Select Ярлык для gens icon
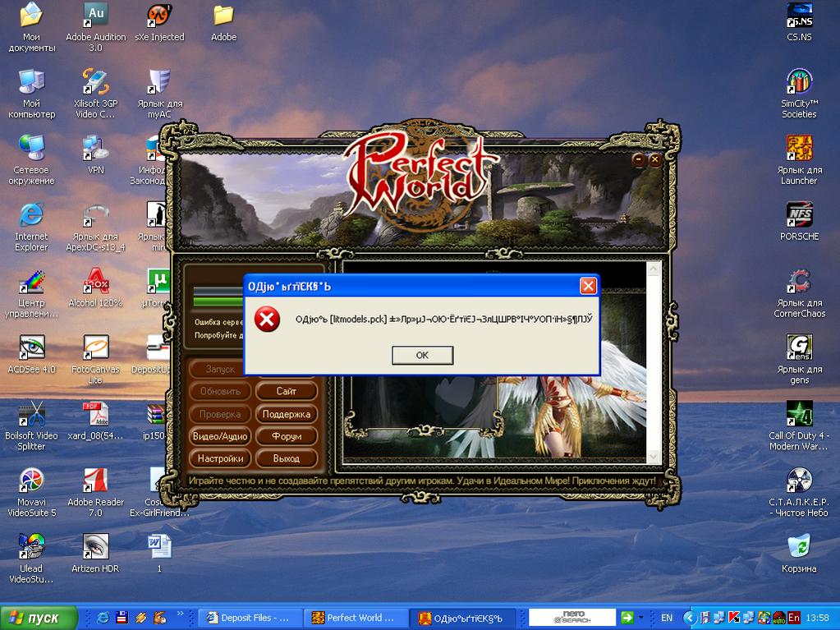 pos(799,359)
